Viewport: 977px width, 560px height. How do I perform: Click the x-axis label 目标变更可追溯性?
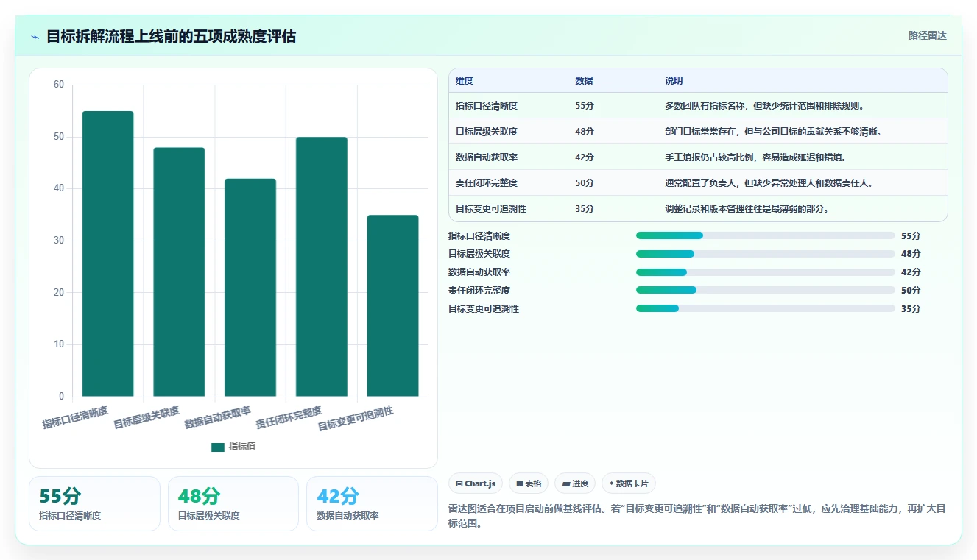point(356,419)
